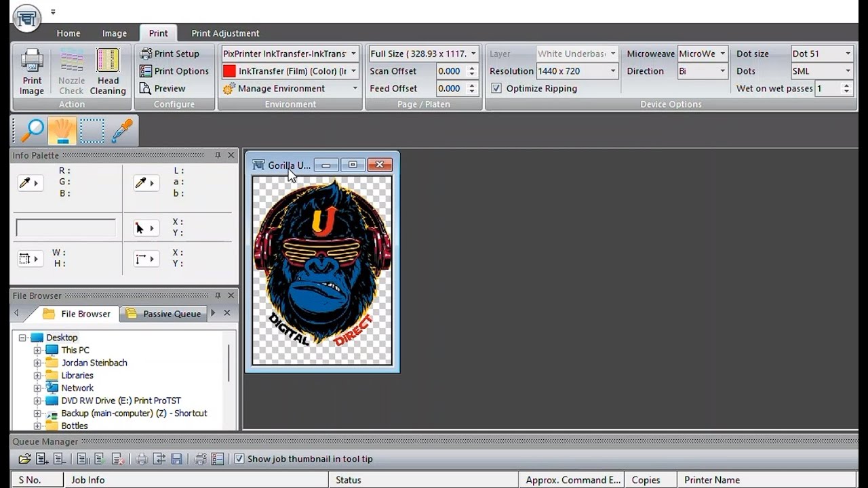Toggle Show job thumbnail in tool tip
This screenshot has width=868, height=488.
point(239,459)
